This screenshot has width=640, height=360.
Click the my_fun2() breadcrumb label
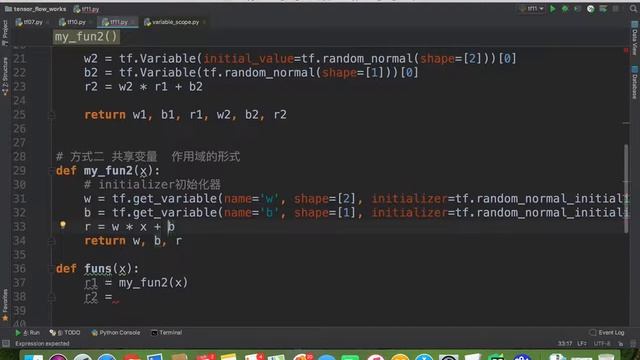[x=86, y=37]
